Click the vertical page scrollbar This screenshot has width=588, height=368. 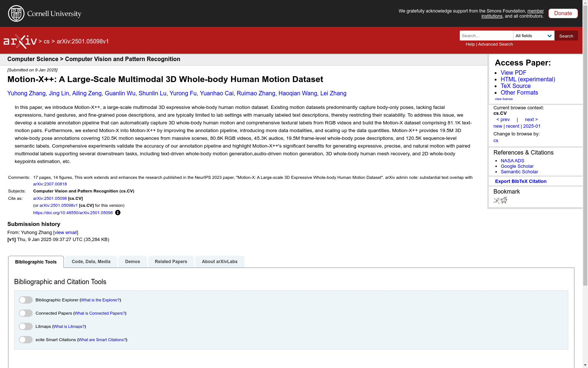click(x=585, y=146)
